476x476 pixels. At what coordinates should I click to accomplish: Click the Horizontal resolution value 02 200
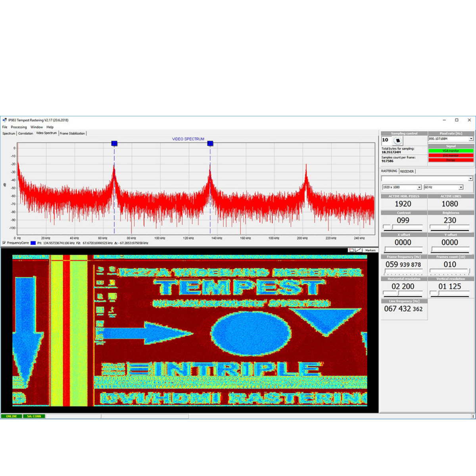point(403,286)
